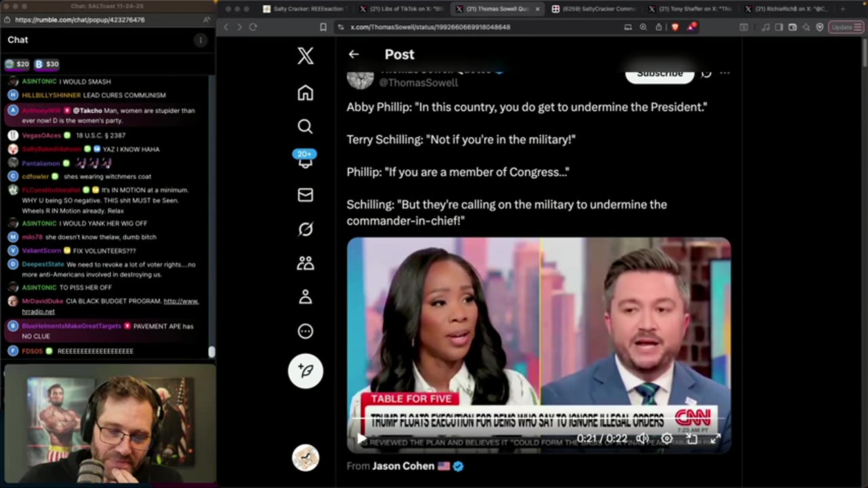Click chat scrollbar thumb
The image size is (868, 488).
[211, 352]
